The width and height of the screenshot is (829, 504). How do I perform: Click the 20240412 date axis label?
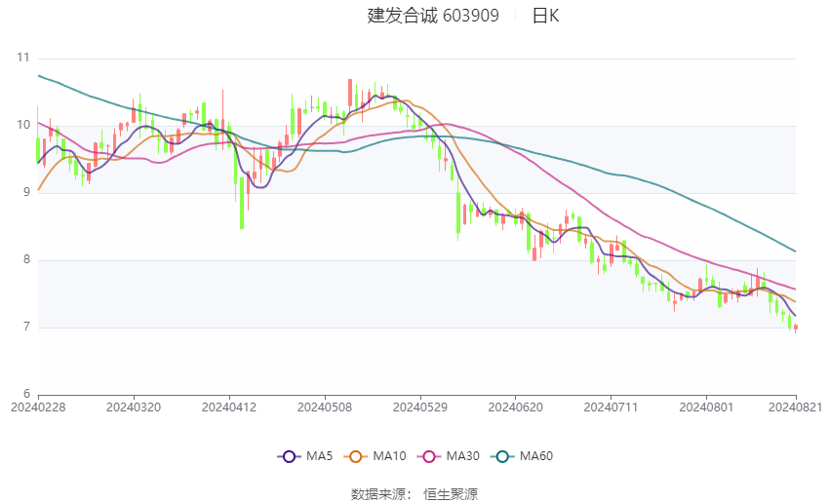[229, 407]
